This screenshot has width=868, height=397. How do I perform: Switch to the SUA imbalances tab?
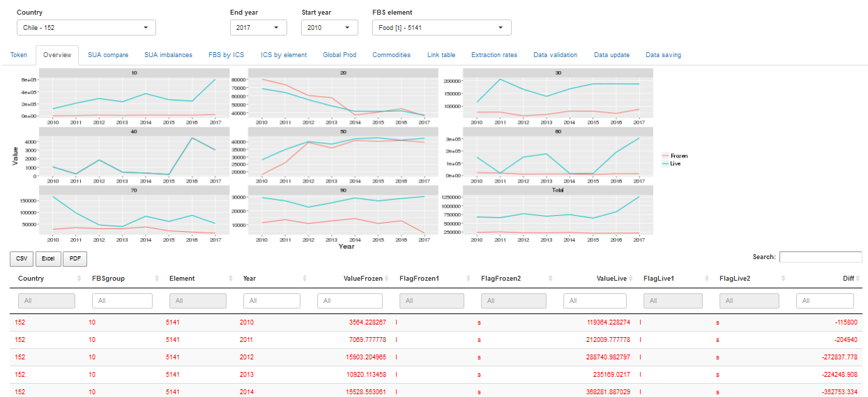tap(168, 55)
